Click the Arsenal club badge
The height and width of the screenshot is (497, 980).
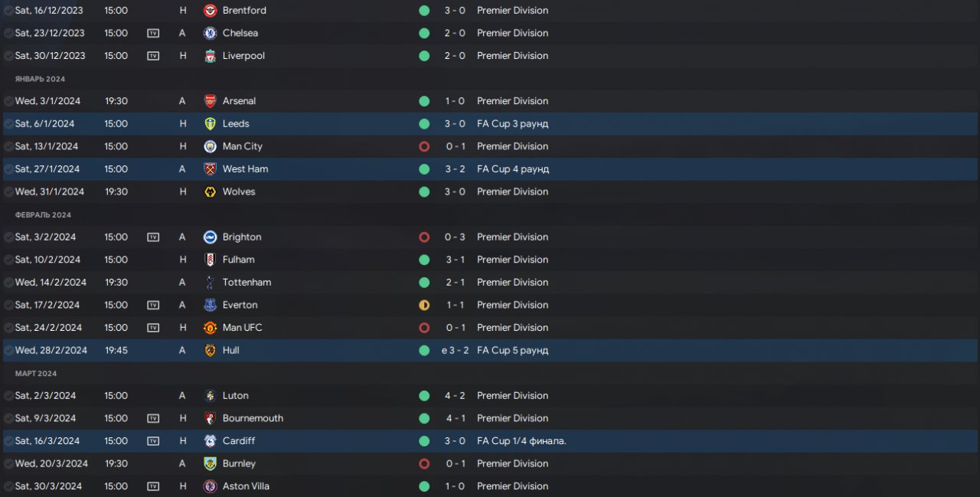tap(210, 101)
